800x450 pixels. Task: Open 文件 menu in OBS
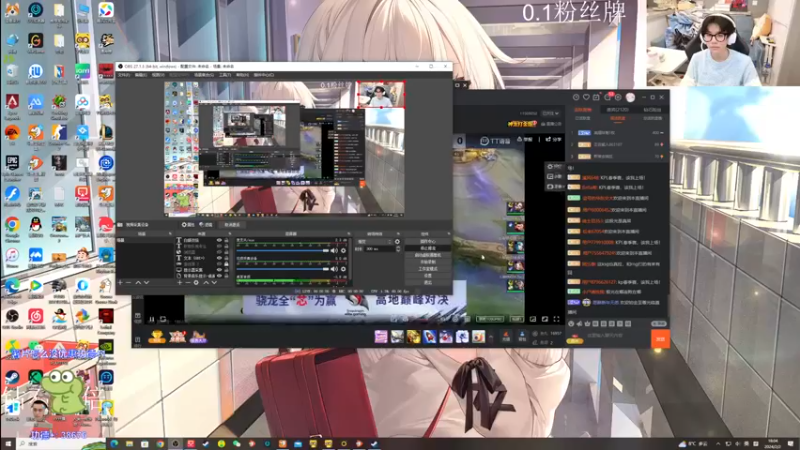click(124, 75)
